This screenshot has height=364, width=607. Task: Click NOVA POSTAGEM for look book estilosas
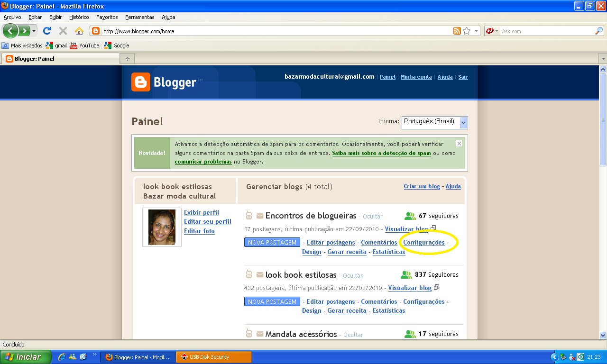(272, 301)
